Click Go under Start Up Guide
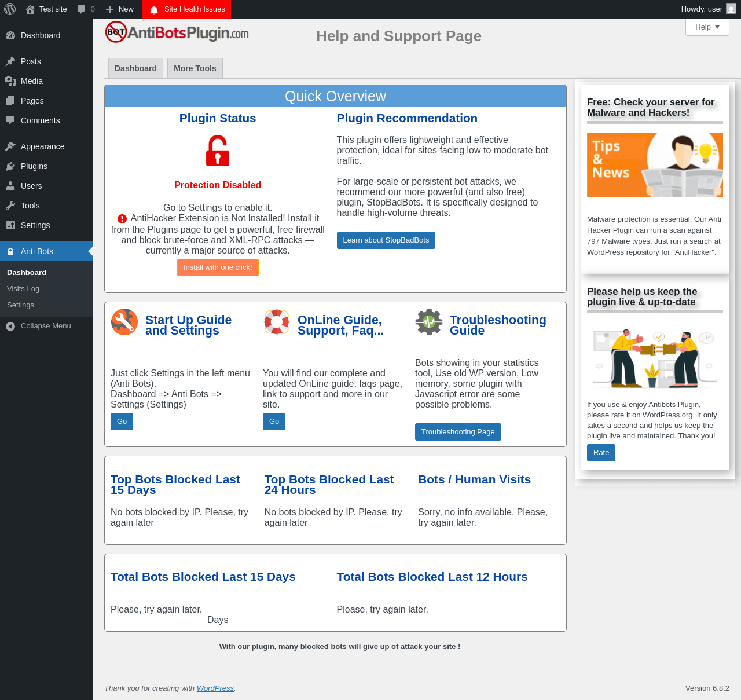 tap(122, 422)
